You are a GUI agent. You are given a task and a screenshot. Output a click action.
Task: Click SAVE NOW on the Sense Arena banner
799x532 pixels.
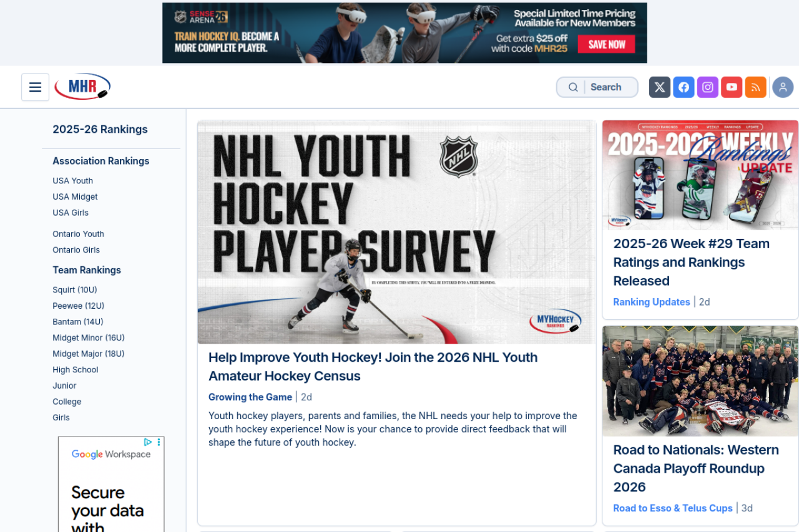[605, 44]
